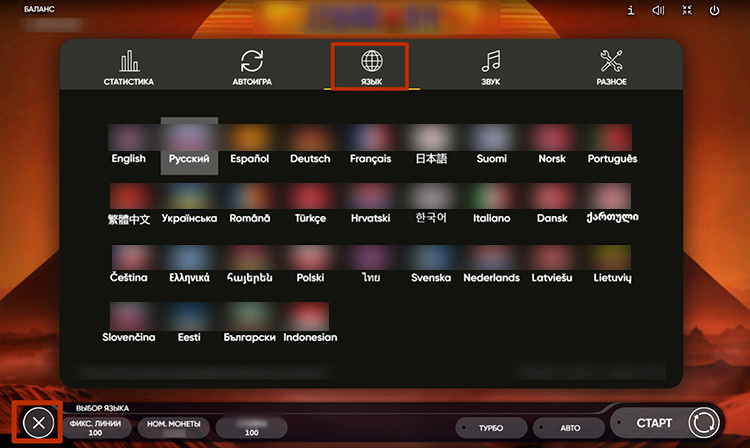Screen dimensions: 750x448
Task: Toggle Турбо mode
Action: (x=491, y=427)
